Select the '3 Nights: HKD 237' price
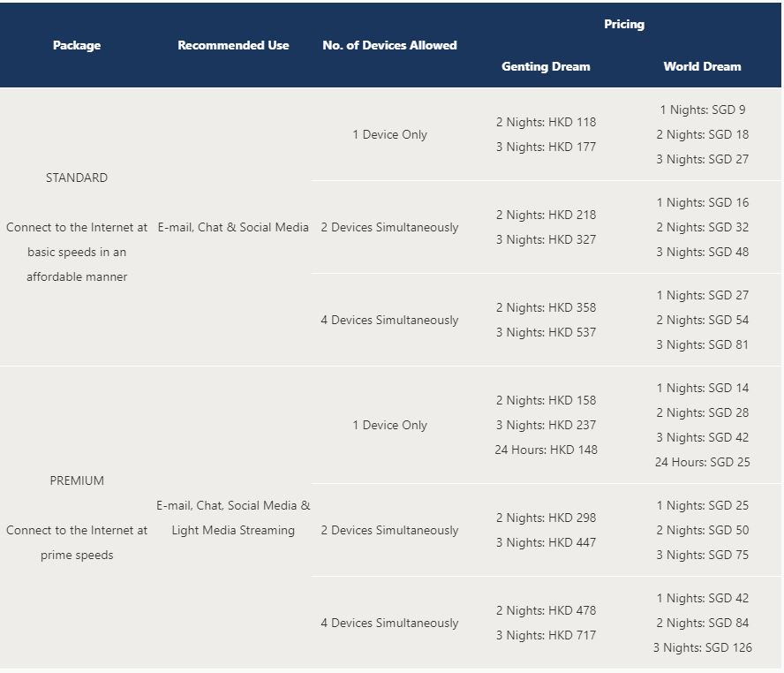The width and height of the screenshot is (784, 673). (x=546, y=425)
